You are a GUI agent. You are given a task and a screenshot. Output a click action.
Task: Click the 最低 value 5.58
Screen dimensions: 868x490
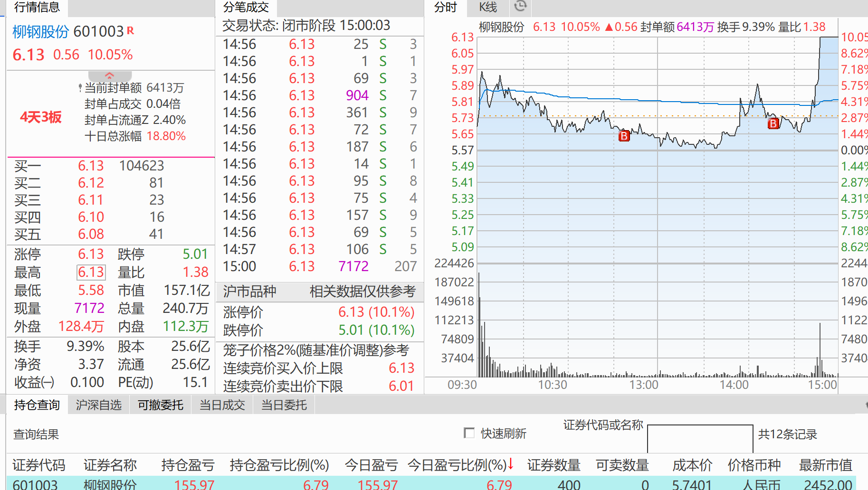click(91, 290)
